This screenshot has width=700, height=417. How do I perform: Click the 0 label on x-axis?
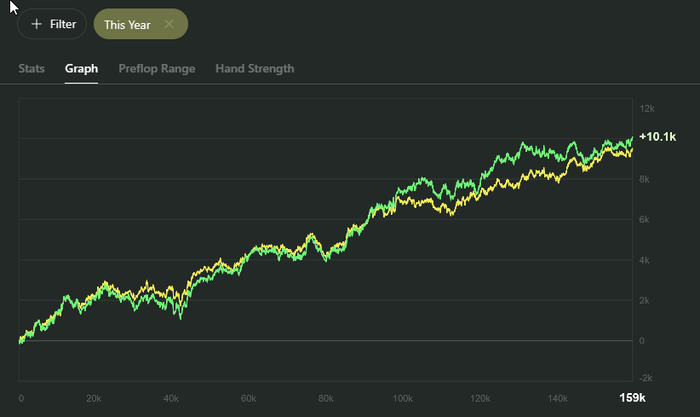pos(21,398)
